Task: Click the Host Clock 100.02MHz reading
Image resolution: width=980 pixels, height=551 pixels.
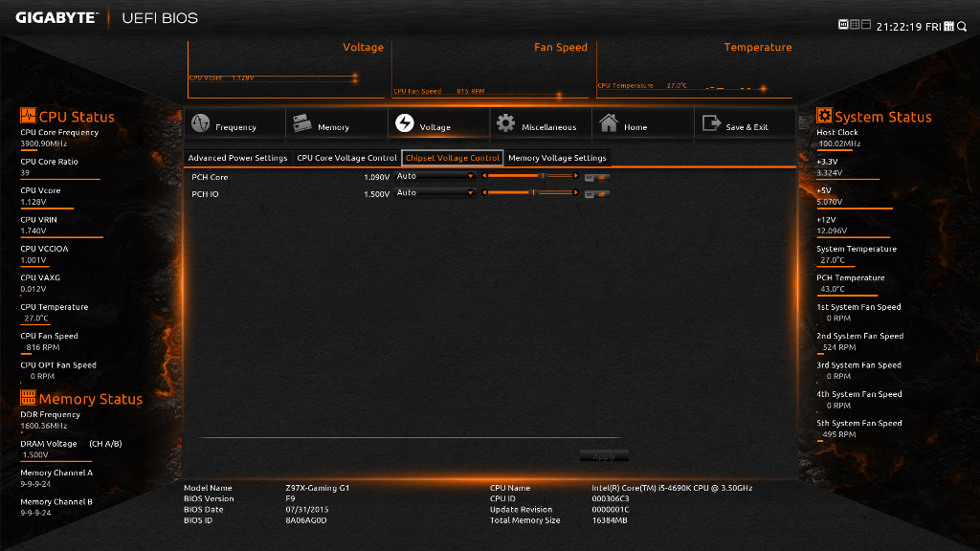Action: (839, 143)
